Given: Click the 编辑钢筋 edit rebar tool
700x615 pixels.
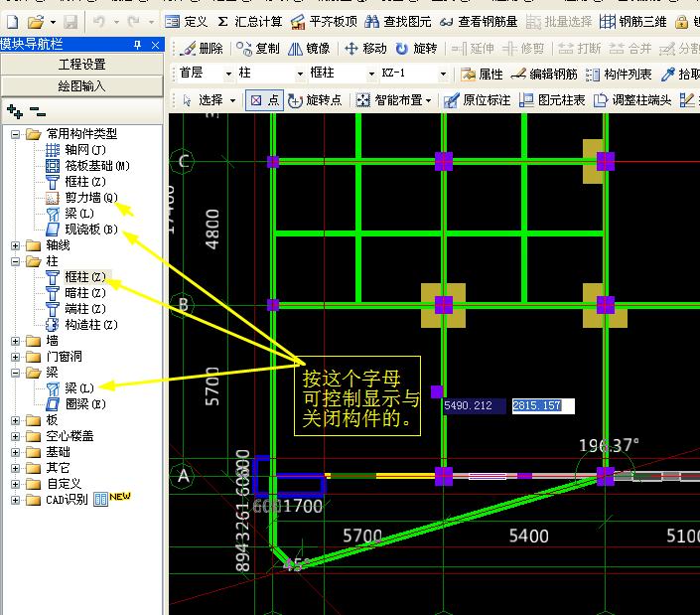Looking at the screenshot, I should click(x=544, y=75).
